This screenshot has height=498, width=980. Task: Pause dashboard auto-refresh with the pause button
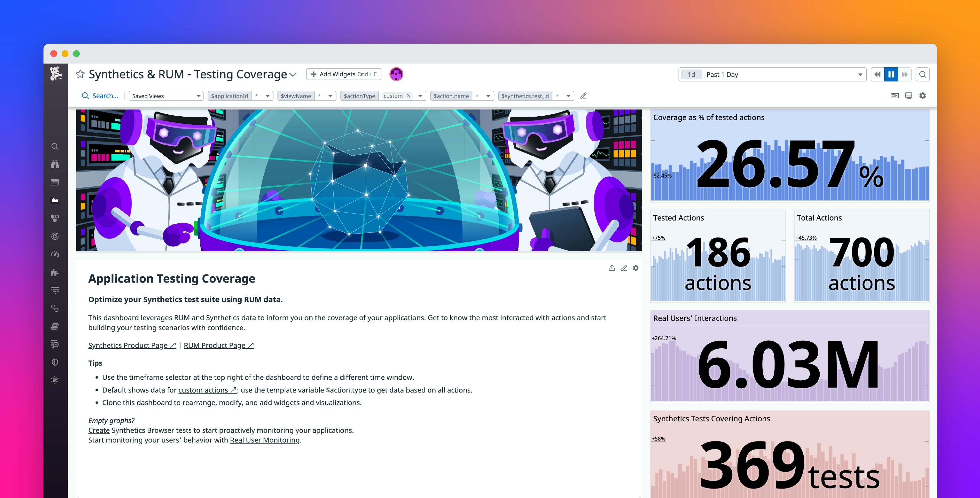[891, 74]
